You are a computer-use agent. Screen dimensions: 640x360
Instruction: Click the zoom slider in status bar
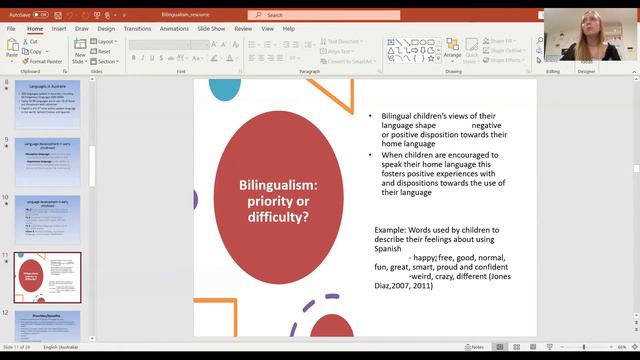(587, 347)
